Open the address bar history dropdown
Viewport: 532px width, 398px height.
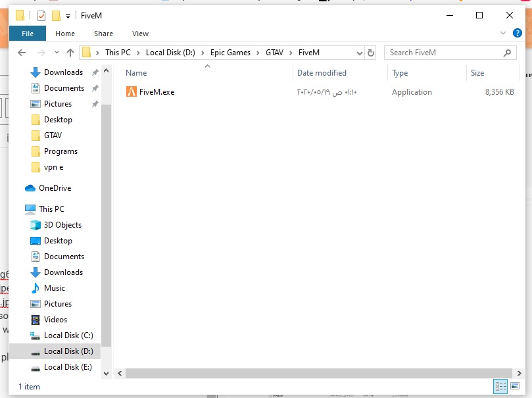pos(359,53)
